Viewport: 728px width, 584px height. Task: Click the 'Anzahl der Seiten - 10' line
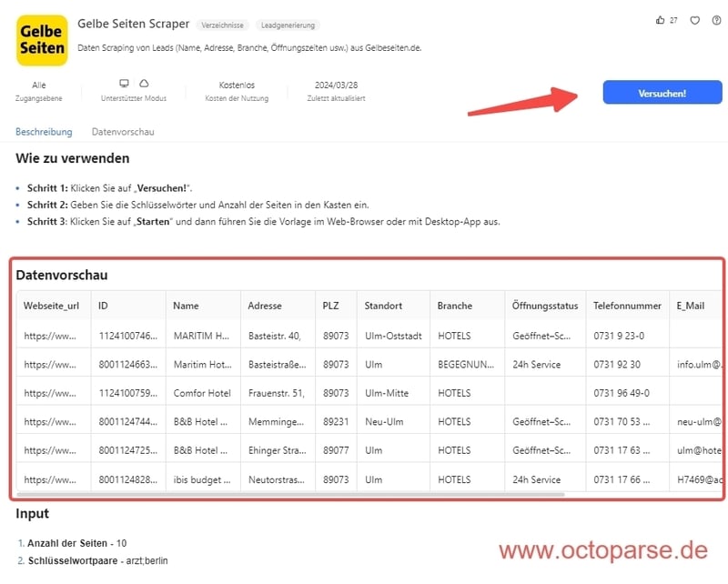(x=76, y=543)
